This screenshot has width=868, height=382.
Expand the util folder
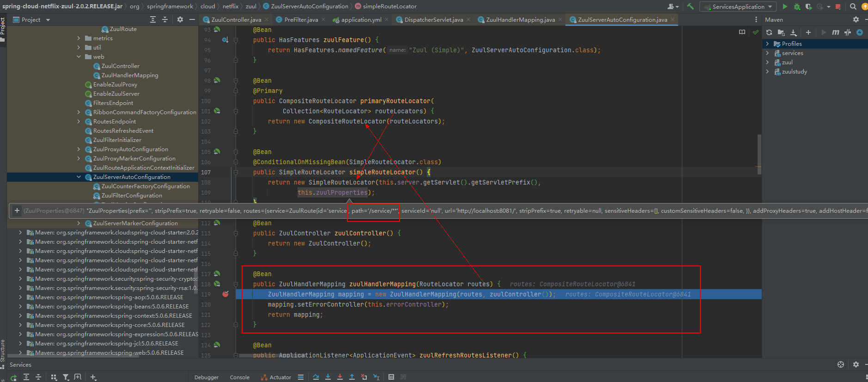coord(79,48)
